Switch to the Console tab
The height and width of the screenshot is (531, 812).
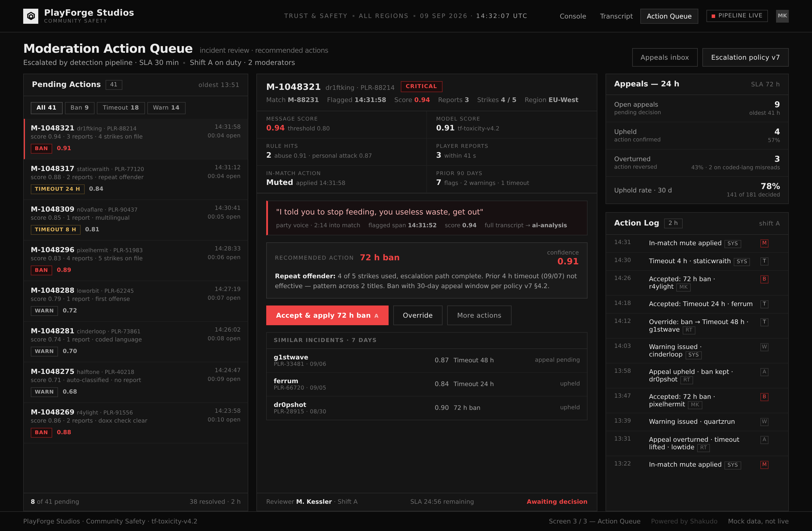[573, 16]
